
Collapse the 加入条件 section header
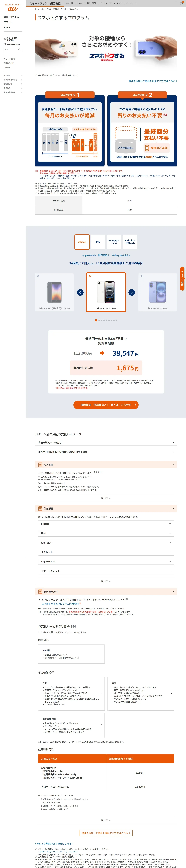click(106, 465)
